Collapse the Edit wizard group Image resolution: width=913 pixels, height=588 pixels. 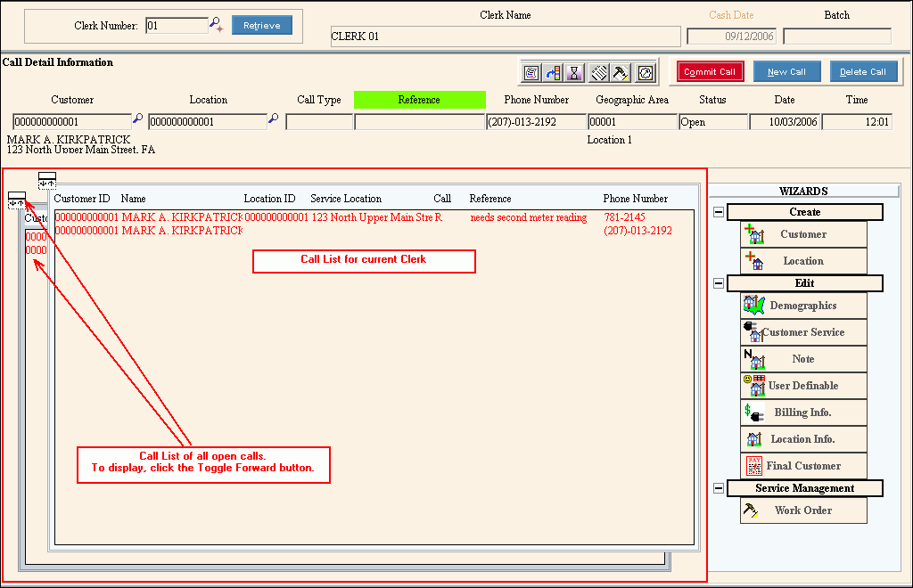pos(719,283)
